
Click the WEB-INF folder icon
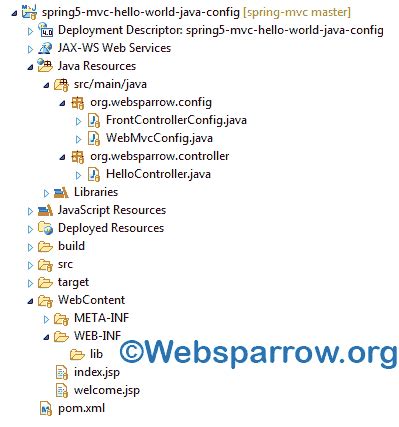coord(61,337)
